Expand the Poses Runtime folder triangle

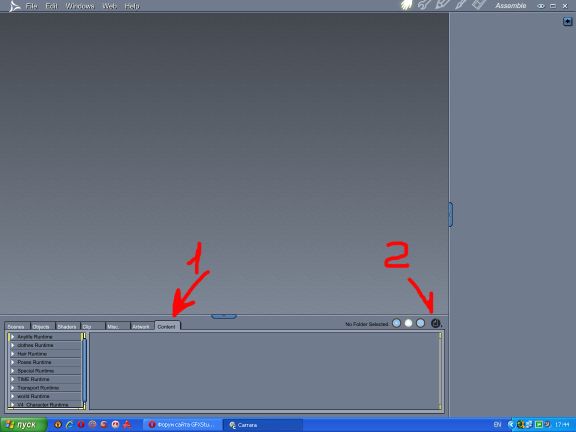13,362
